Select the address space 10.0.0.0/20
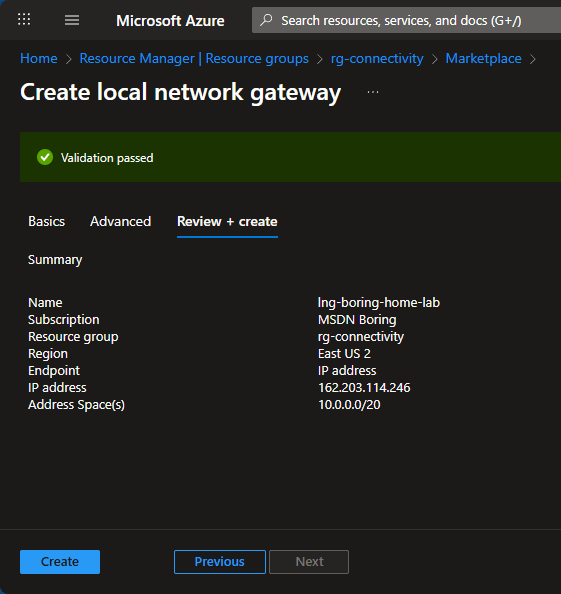 tap(349, 405)
